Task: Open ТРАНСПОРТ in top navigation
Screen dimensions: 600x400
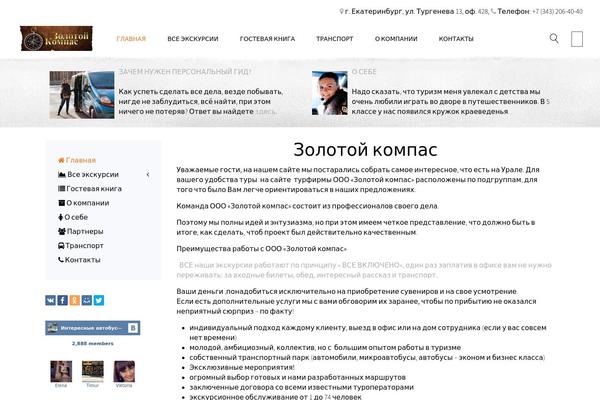Action: 335,39
